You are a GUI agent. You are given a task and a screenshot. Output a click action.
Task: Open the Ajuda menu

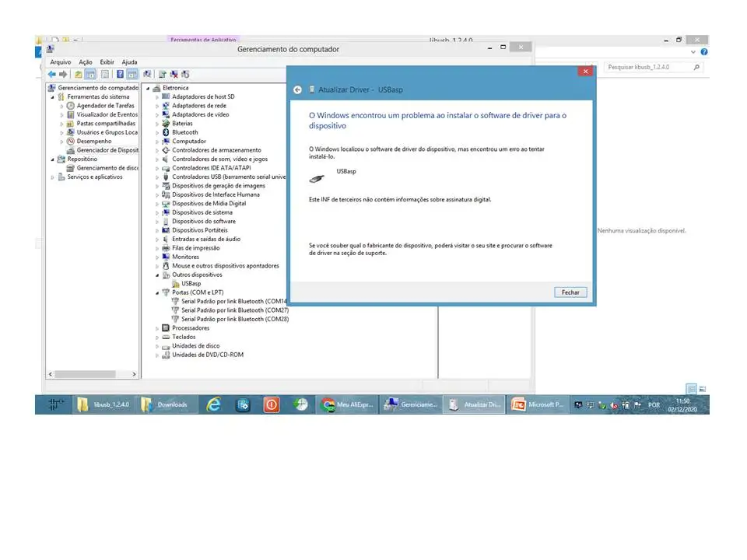129,62
